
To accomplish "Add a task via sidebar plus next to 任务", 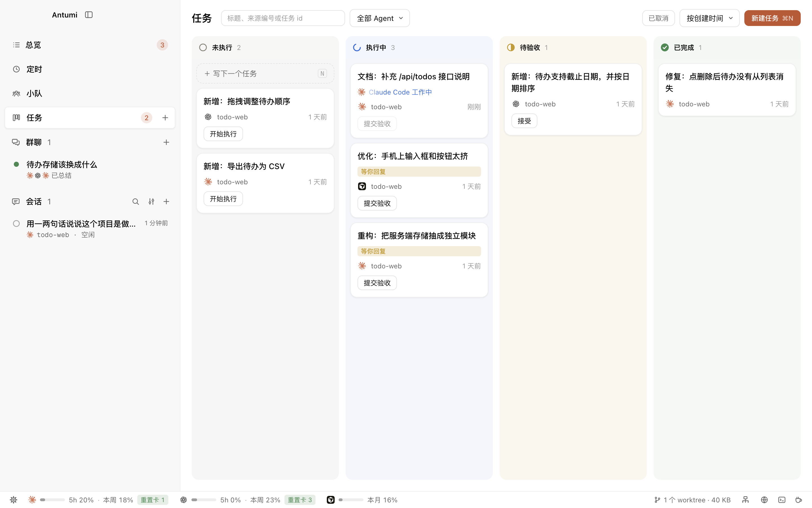I will [165, 118].
